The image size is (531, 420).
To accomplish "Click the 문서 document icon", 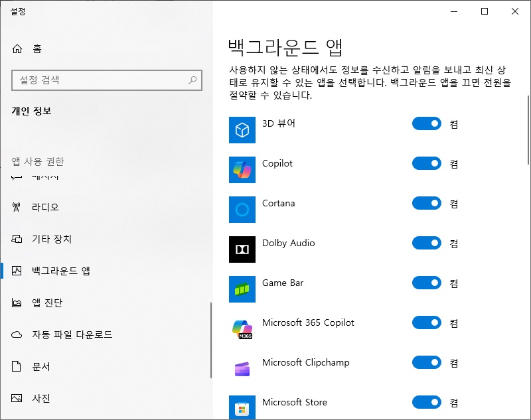I will point(16,366).
